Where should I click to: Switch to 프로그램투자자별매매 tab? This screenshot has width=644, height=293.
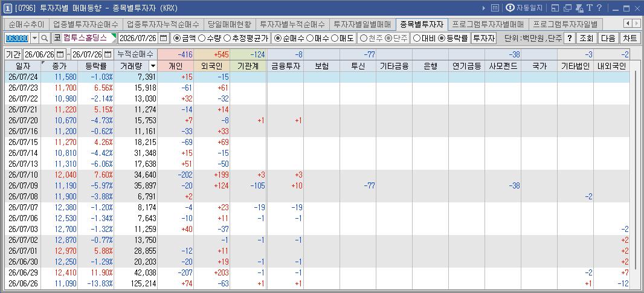click(488, 24)
